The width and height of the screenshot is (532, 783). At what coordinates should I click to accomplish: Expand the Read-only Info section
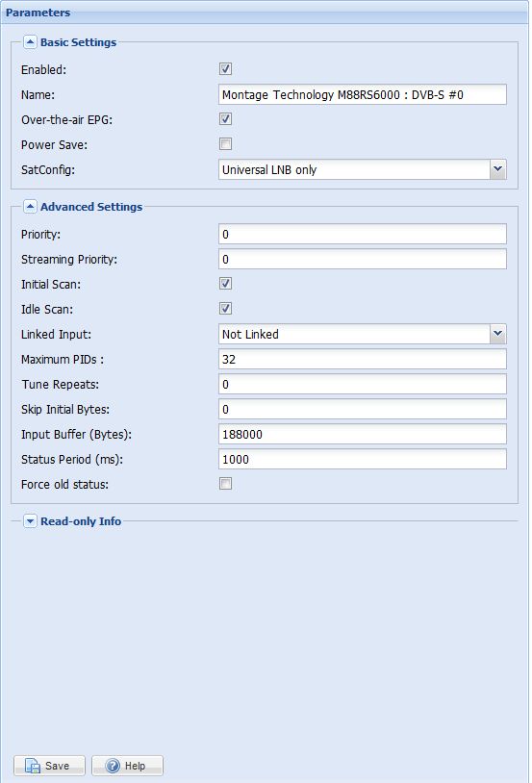(x=30, y=520)
